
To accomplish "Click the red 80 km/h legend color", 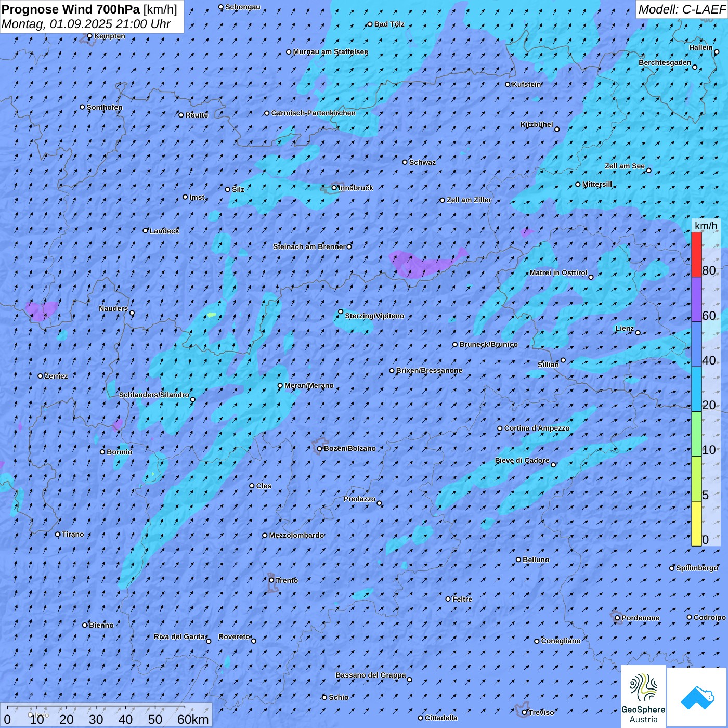I will pos(696,255).
